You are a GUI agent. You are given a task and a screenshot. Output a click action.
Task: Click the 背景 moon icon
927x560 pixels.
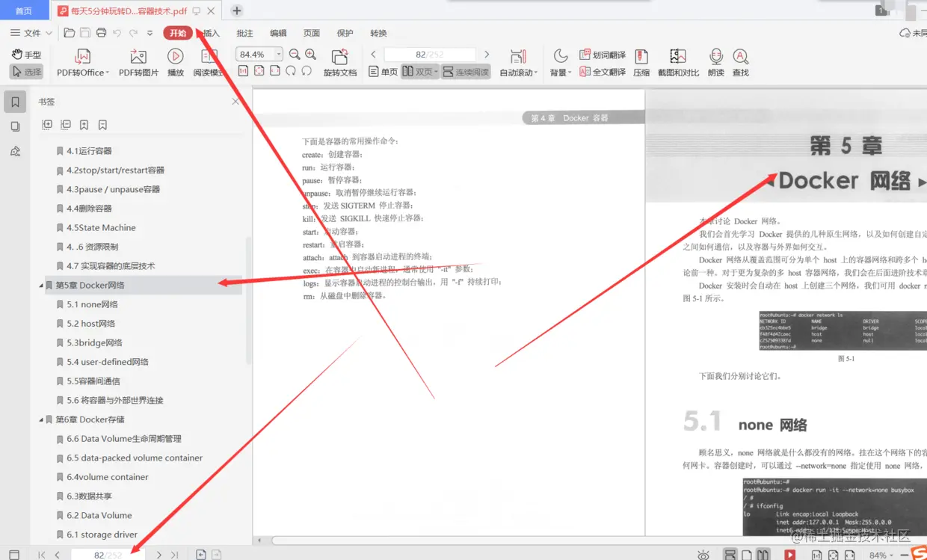point(560,56)
